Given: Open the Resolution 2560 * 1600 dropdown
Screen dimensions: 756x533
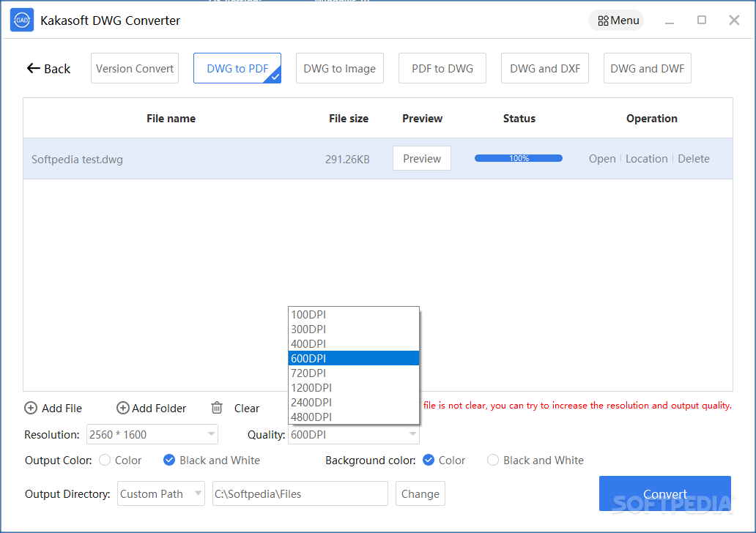Looking at the screenshot, I should [152, 435].
